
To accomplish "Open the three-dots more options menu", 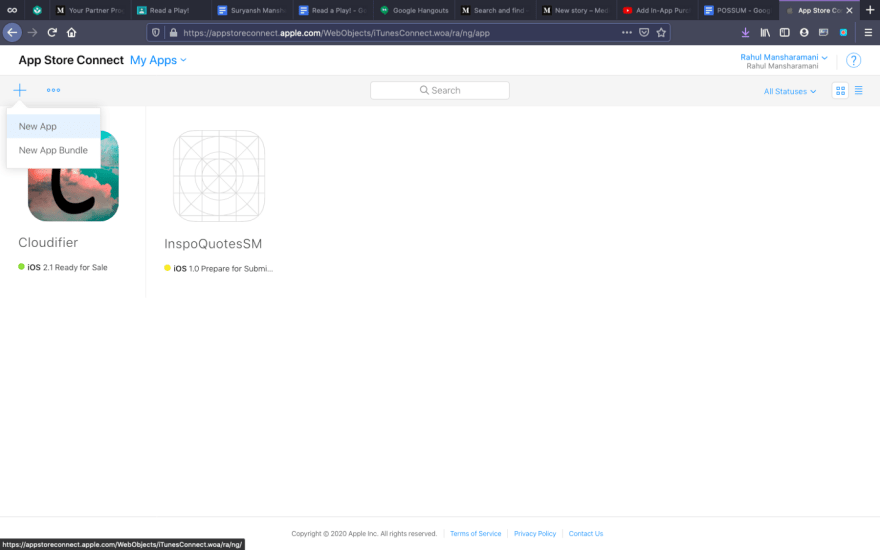I will (53, 90).
